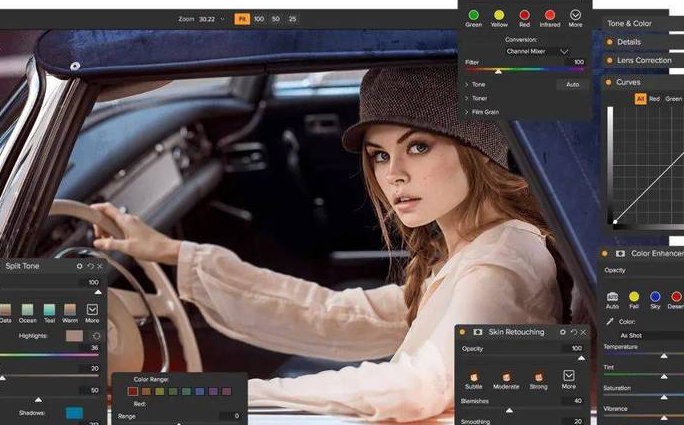
Task: Adjust the Filter hue slider handle
Action: coord(498,71)
